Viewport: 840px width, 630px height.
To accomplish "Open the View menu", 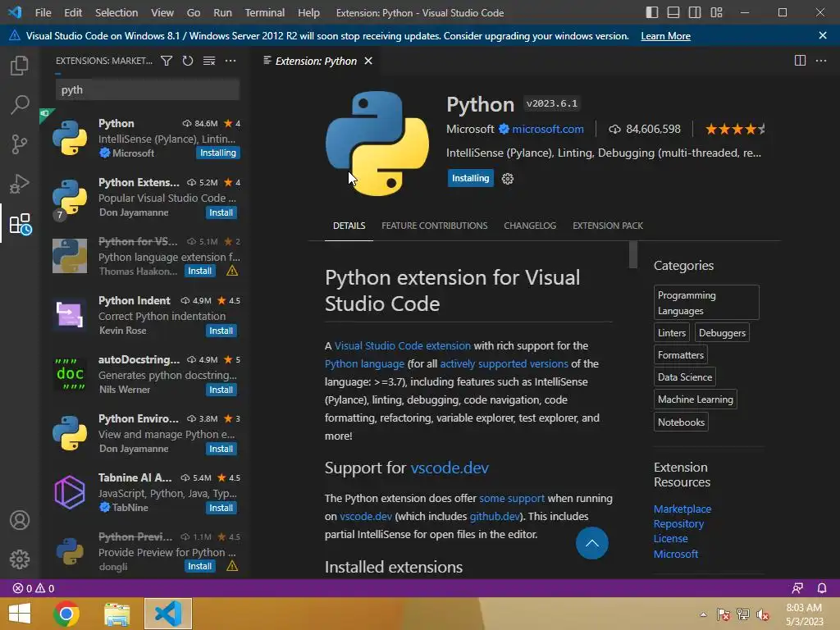I will click(162, 12).
